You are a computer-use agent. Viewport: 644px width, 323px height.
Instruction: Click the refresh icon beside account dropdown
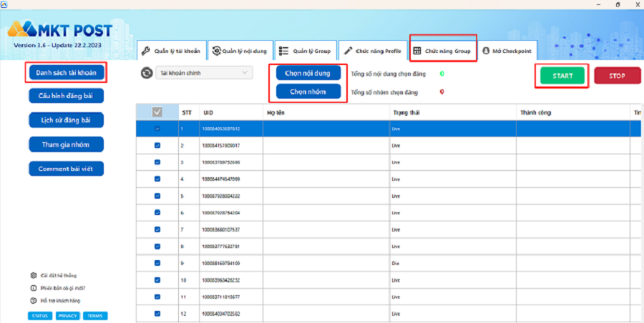(147, 73)
